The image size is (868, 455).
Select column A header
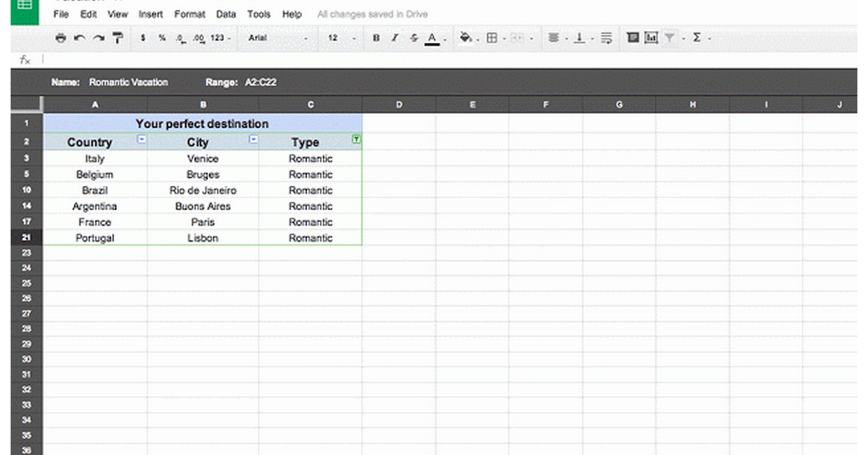[x=95, y=105]
